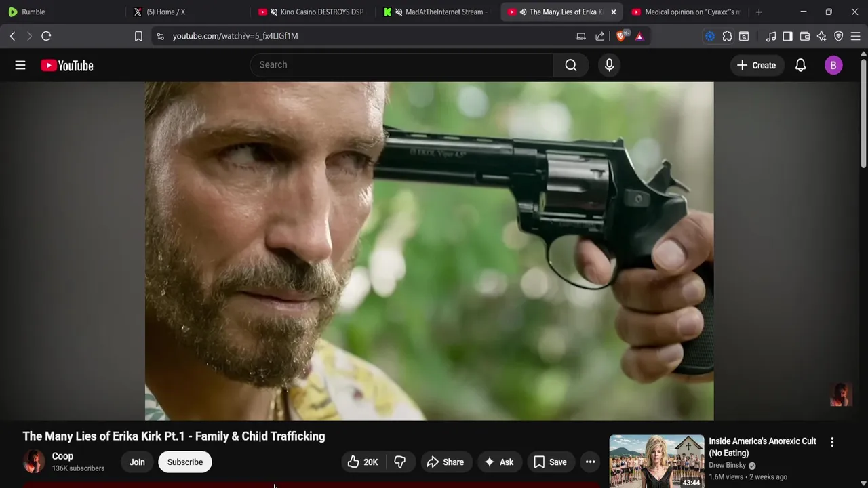Click the magnifying glass search button
Viewport: 868px width, 488px height.
(x=571, y=65)
